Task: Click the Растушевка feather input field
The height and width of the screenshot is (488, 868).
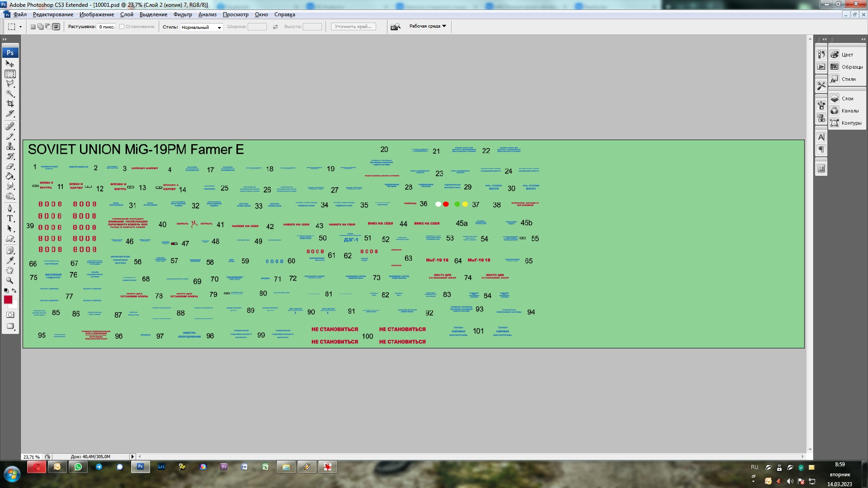Action: [x=107, y=27]
